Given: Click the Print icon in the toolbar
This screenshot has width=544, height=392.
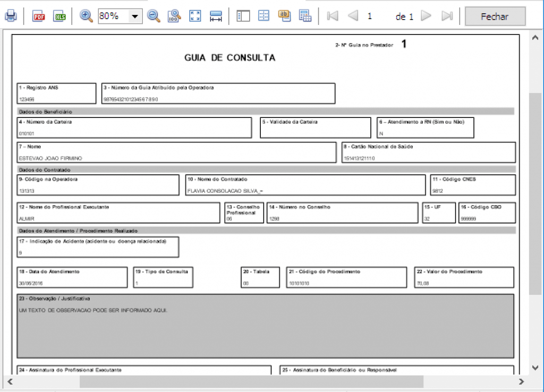Looking at the screenshot, I should [x=11, y=16].
